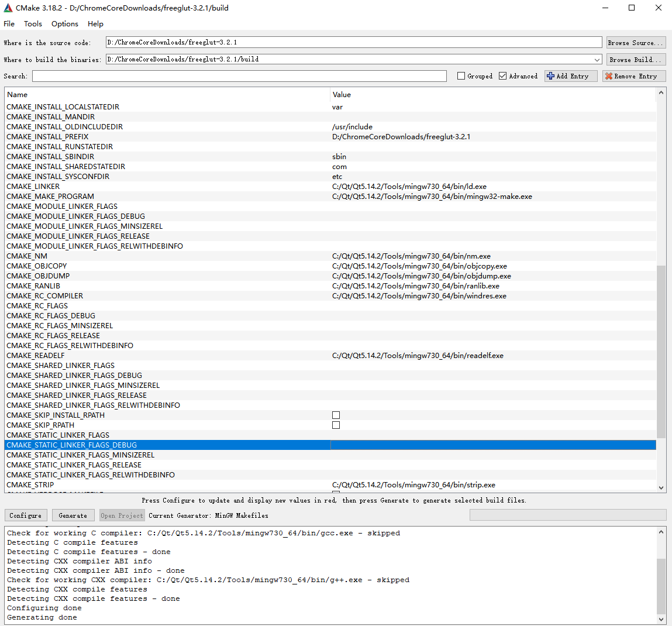
Task: Click the Value column header
Action: pyautogui.click(x=493, y=94)
